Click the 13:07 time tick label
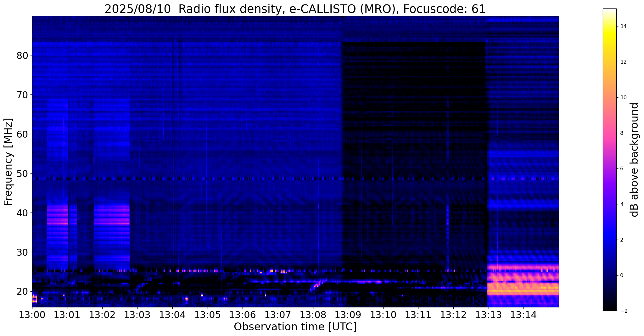This screenshot has width=644, height=336. pyautogui.click(x=277, y=315)
